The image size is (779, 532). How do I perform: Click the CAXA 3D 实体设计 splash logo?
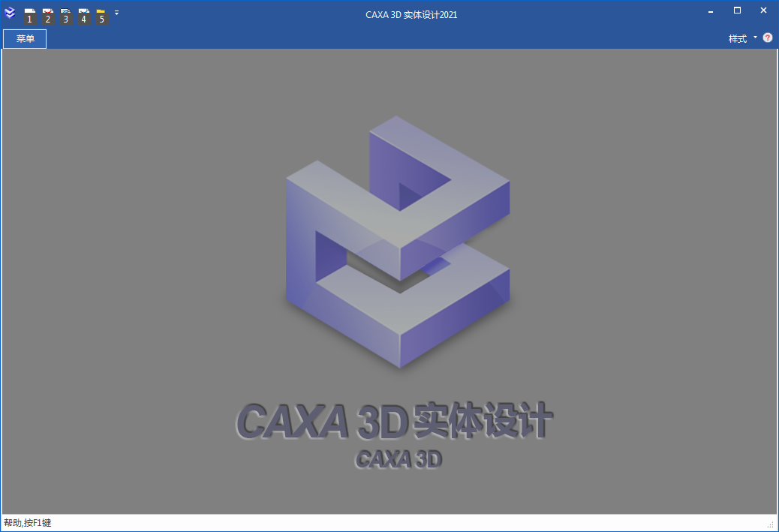pos(396,248)
